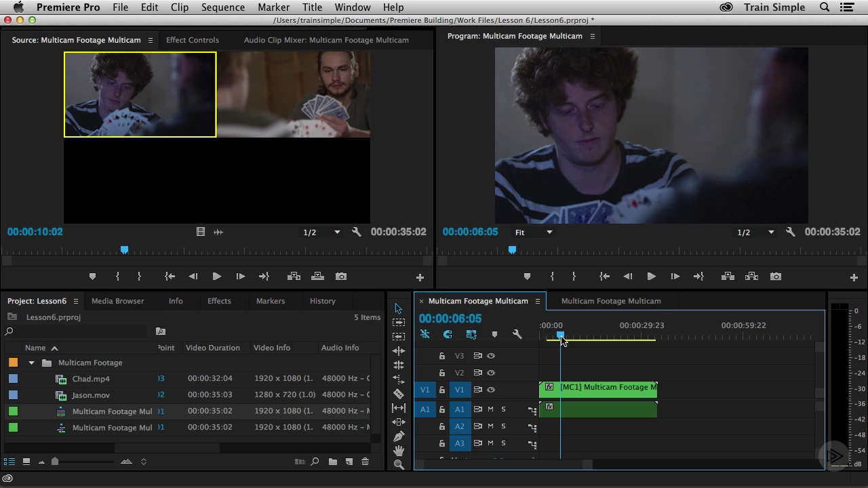Switch to Media Browser tab

point(117,301)
